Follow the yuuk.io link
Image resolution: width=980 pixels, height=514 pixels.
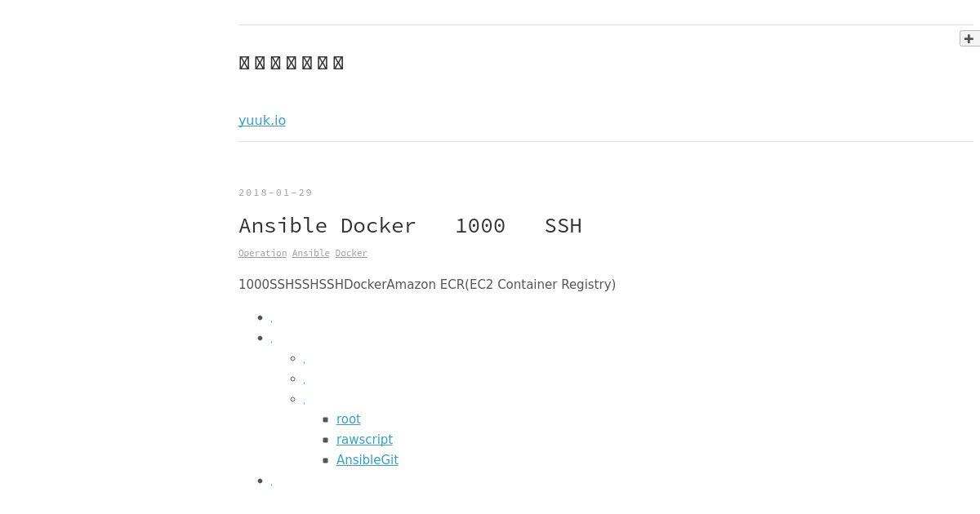point(262,121)
